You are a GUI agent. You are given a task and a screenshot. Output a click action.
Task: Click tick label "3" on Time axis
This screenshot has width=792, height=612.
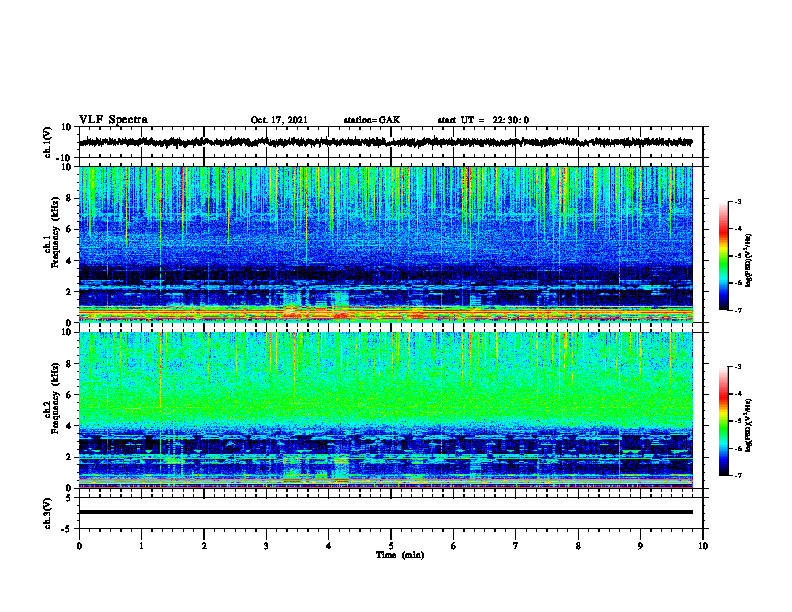point(266,546)
